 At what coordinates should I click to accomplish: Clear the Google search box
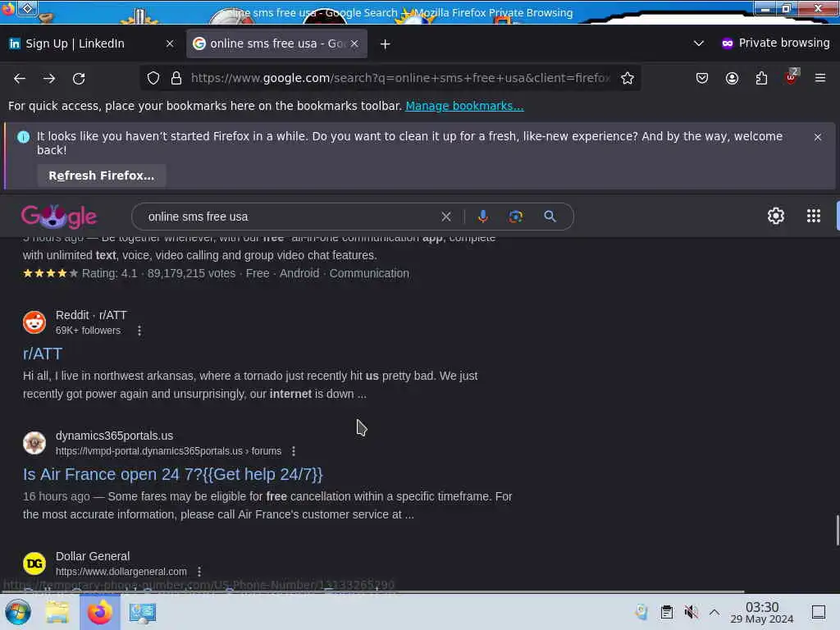click(445, 217)
